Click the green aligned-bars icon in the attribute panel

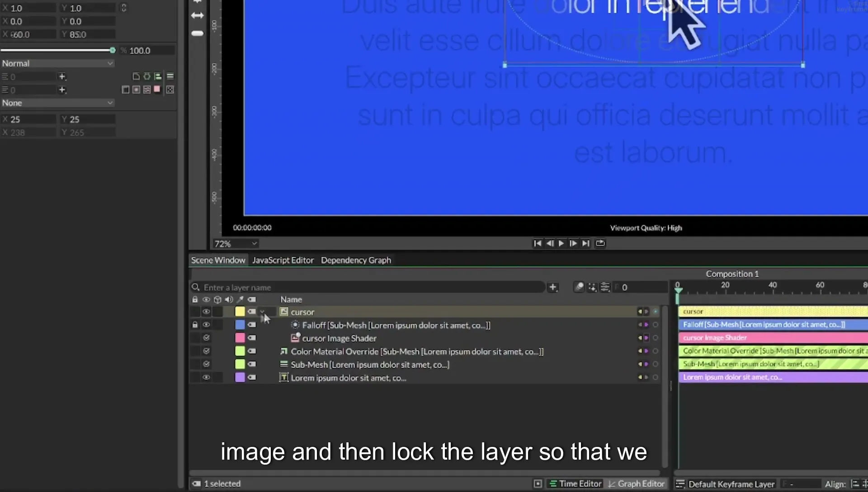(x=158, y=76)
